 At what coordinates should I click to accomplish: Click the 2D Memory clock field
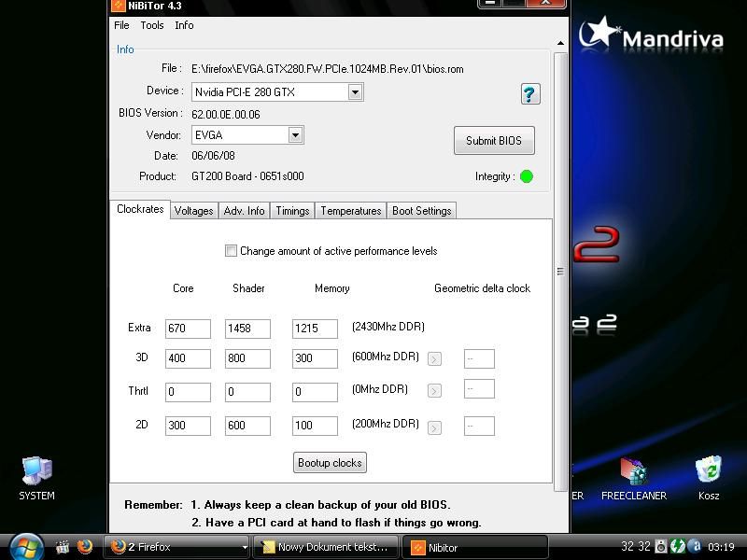[315, 426]
